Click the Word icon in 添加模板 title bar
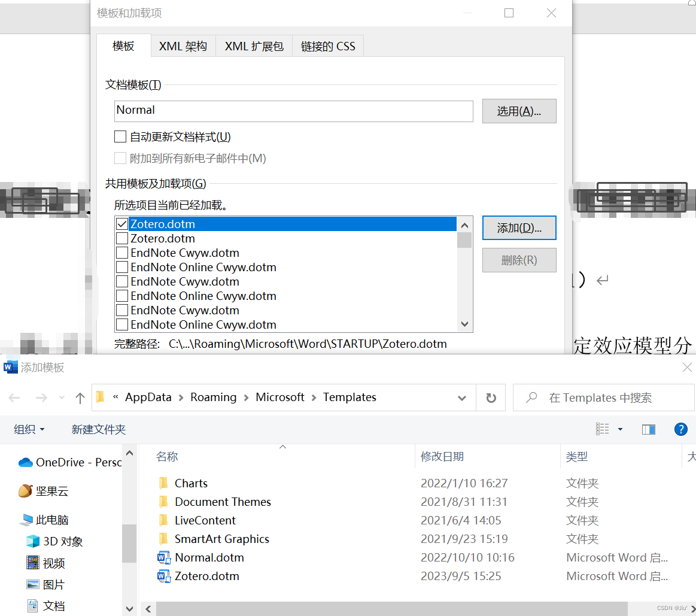The image size is (696, 616). [x=10, y=368]
